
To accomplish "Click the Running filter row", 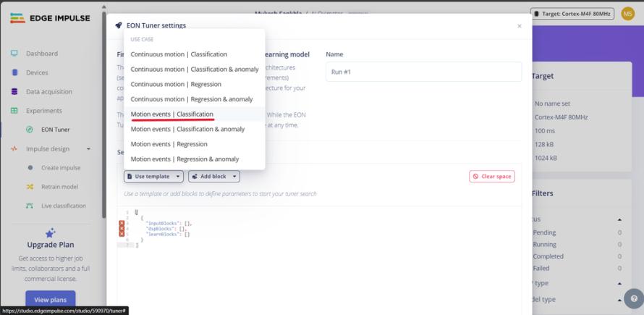I will 577,244.
